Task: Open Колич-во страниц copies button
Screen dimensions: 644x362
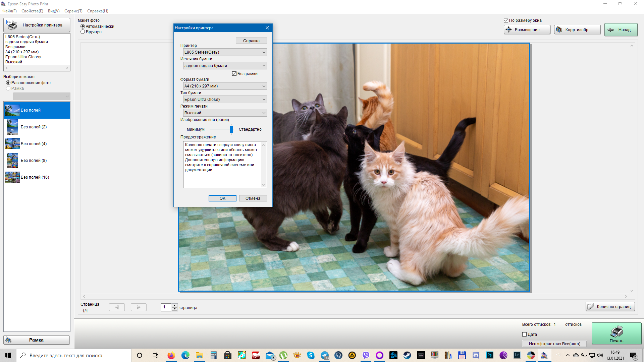Action: coord(610,306)
